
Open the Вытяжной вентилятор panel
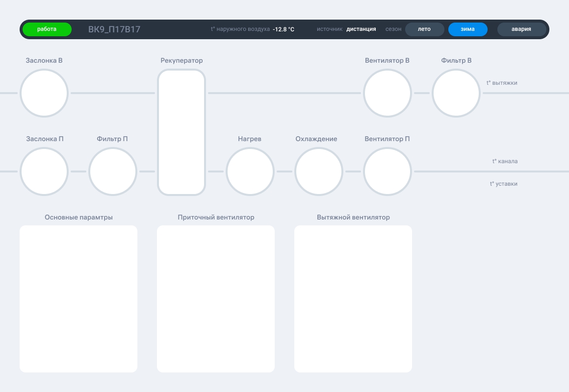coord(353,299)
